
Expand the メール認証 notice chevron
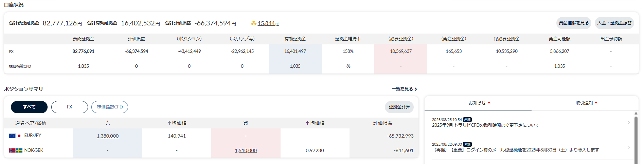pyautogui.click(x=629, y=147)
